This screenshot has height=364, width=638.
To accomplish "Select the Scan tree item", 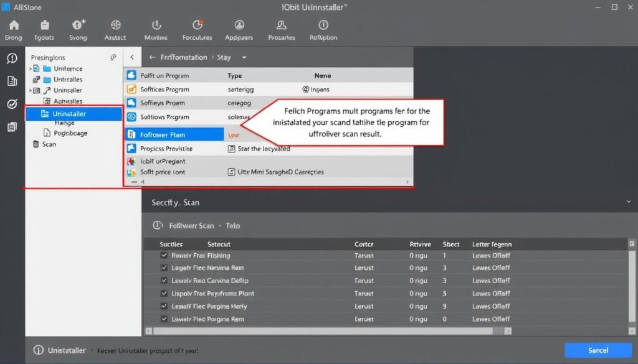I will [x=44, y=144].
